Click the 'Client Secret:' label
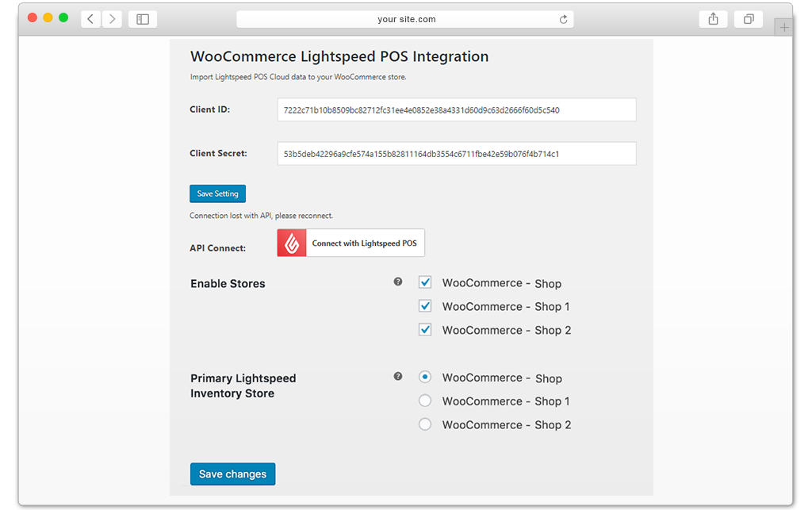812x510 pixels. coord(218,153)
